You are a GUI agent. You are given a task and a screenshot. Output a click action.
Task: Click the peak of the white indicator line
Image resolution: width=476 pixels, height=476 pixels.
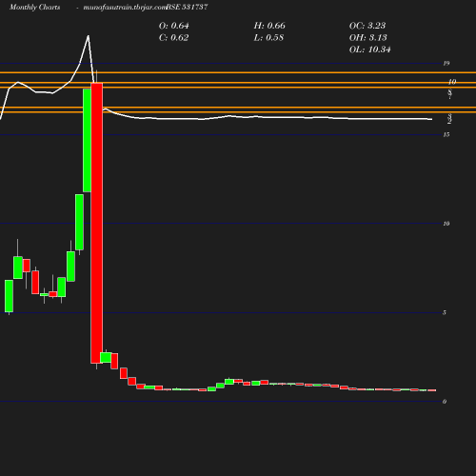click(x=89, y=36)
